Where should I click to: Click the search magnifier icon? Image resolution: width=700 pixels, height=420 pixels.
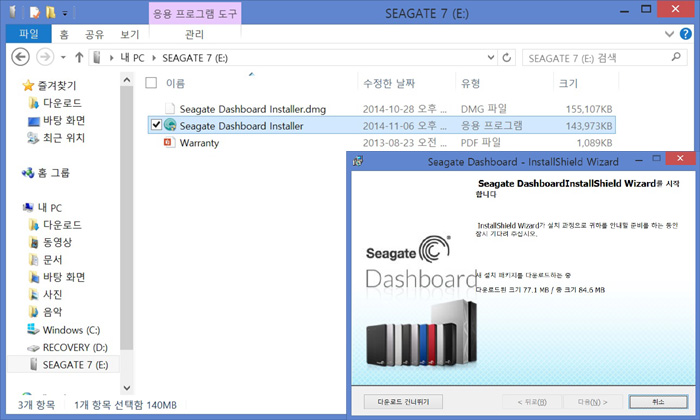[676, 57]
